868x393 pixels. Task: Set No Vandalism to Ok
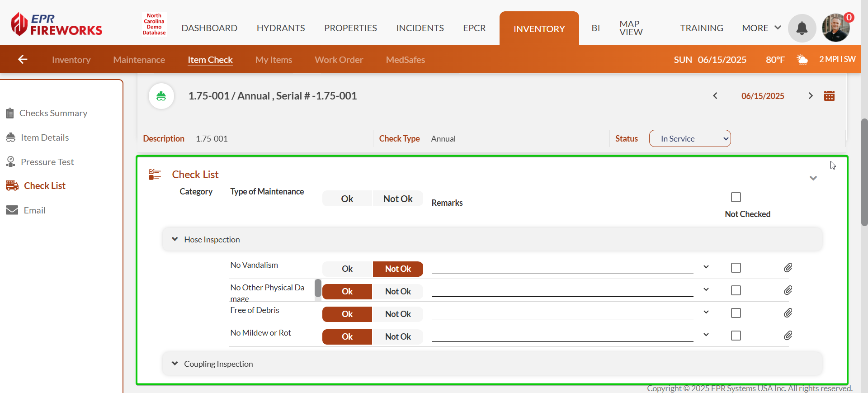[x=347, y=269]
